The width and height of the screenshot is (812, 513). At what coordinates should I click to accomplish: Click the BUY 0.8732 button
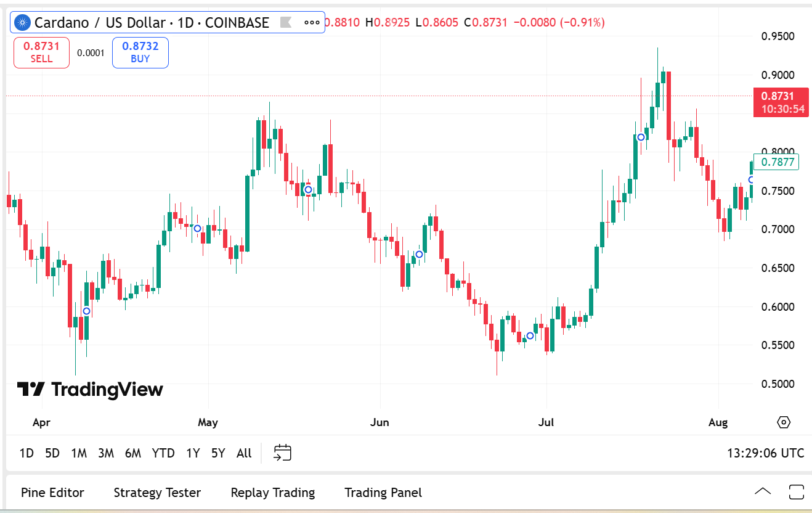pyautogui.click(x=140, y=52)
